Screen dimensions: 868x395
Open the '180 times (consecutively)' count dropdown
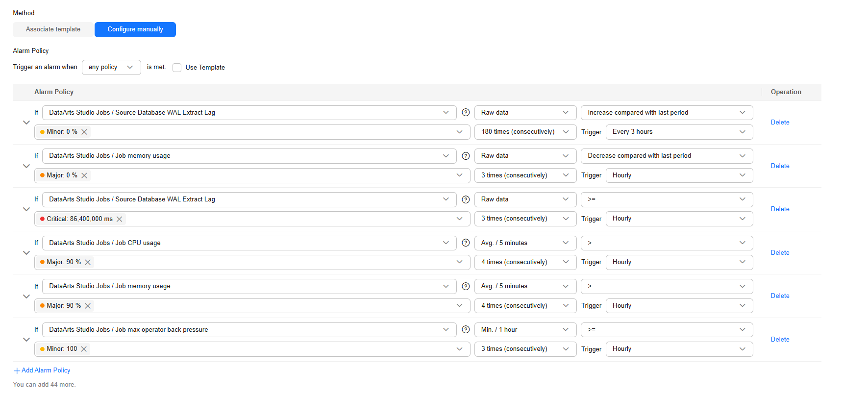click(x=525, y=132)
